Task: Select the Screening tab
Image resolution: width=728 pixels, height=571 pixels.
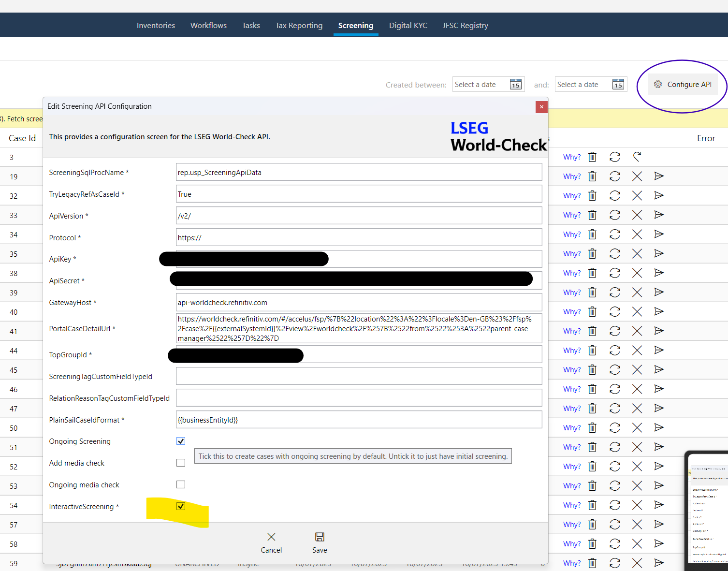Action: (x=356, y=26)
